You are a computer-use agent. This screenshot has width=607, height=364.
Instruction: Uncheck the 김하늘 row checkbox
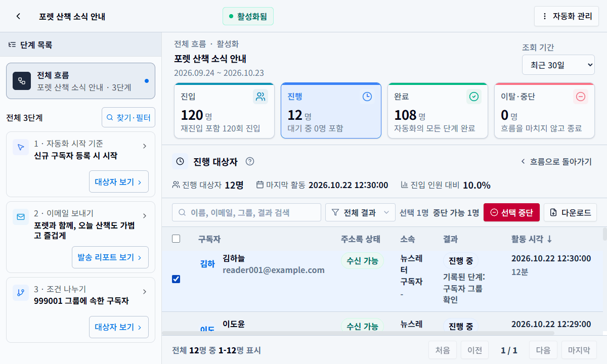[176, 279]
